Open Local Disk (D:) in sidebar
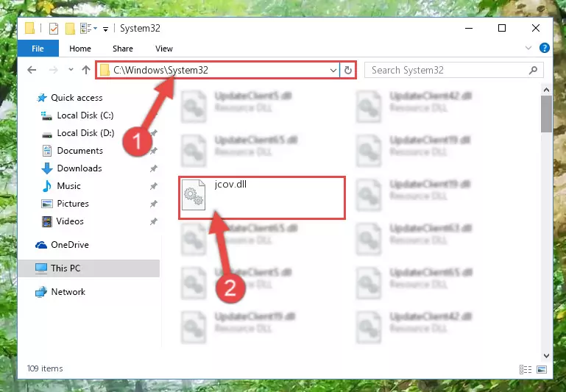Image resolution: width=566 pixels, height=392 pixels. coord(85,132)
